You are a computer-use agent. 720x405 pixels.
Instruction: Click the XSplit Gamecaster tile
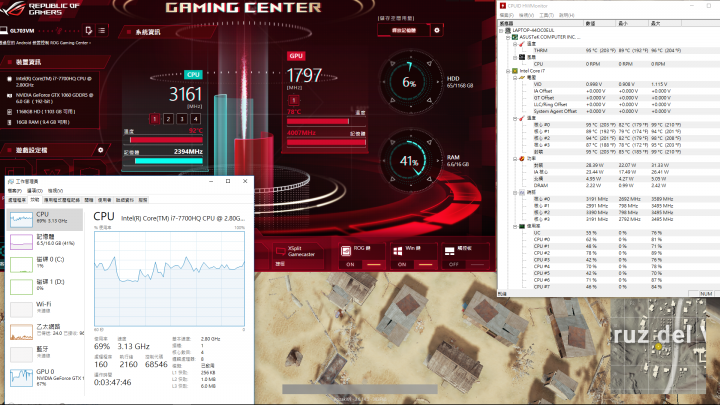(x=297, y=255)
